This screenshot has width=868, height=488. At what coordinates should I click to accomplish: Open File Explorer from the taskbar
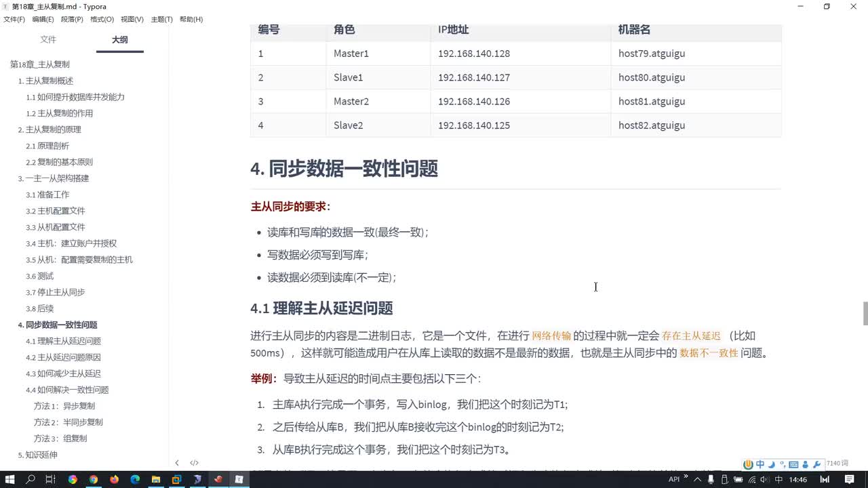156,479
